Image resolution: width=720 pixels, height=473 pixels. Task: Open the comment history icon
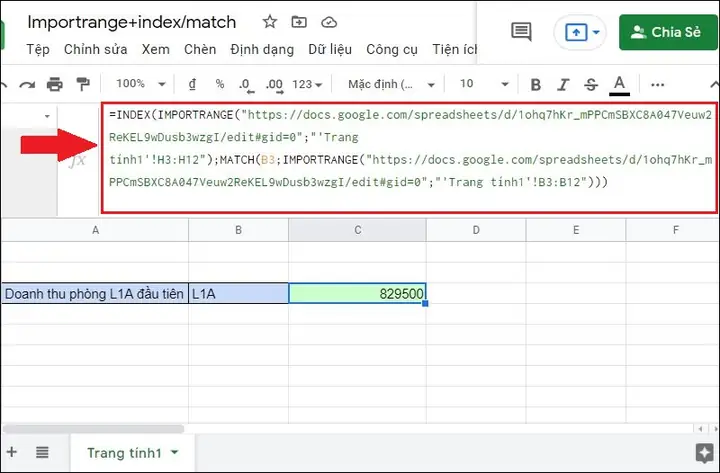click(x=521, y=32)
